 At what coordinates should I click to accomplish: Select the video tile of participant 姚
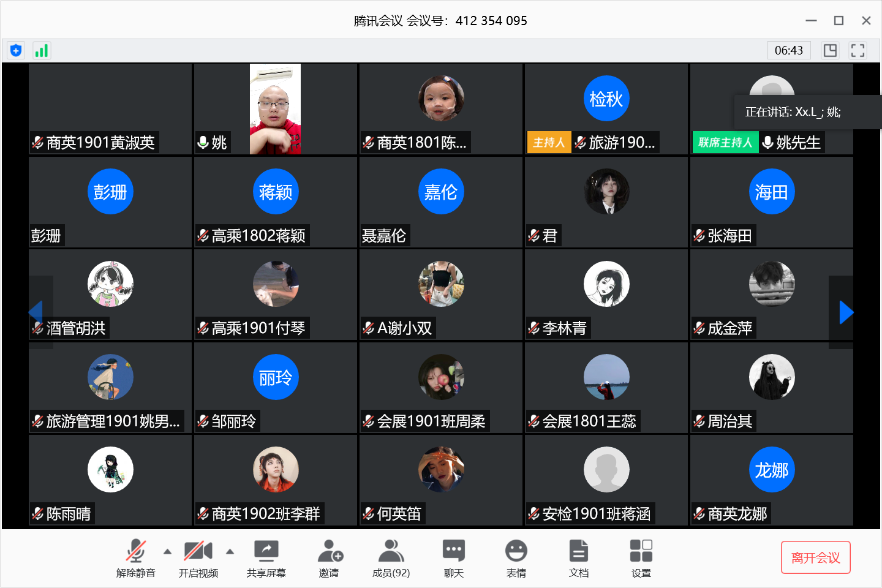tap(275, 109)
